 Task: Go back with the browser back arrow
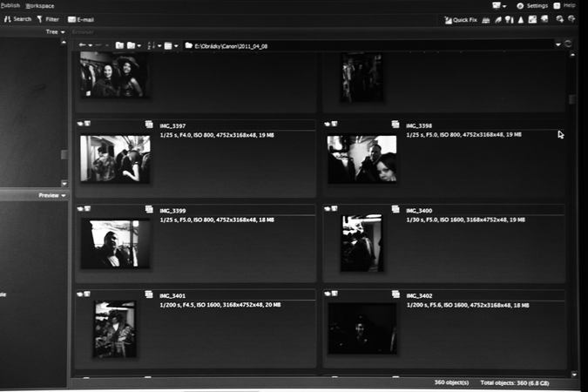click(82, 45)
